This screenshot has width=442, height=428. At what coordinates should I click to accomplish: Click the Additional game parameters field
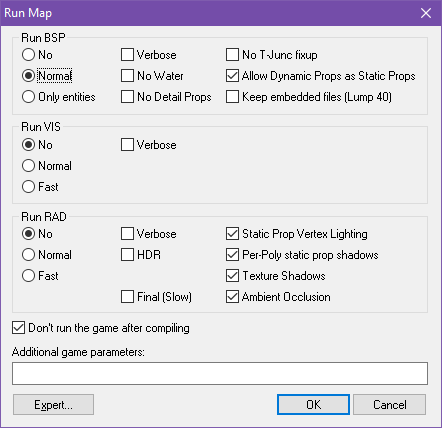[x=220, y=373]
